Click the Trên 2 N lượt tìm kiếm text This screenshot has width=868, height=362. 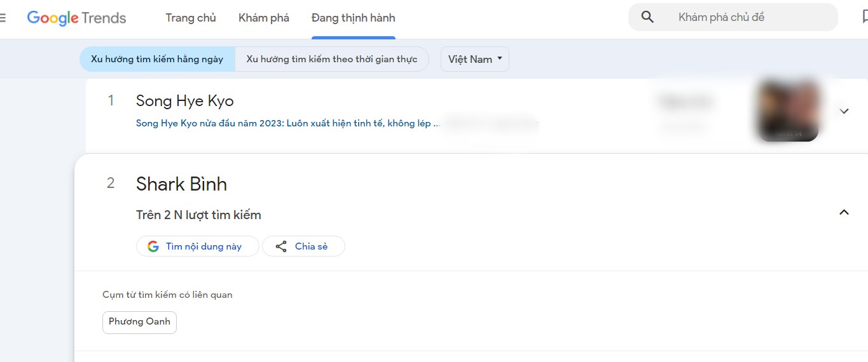(x=198, y=215)
